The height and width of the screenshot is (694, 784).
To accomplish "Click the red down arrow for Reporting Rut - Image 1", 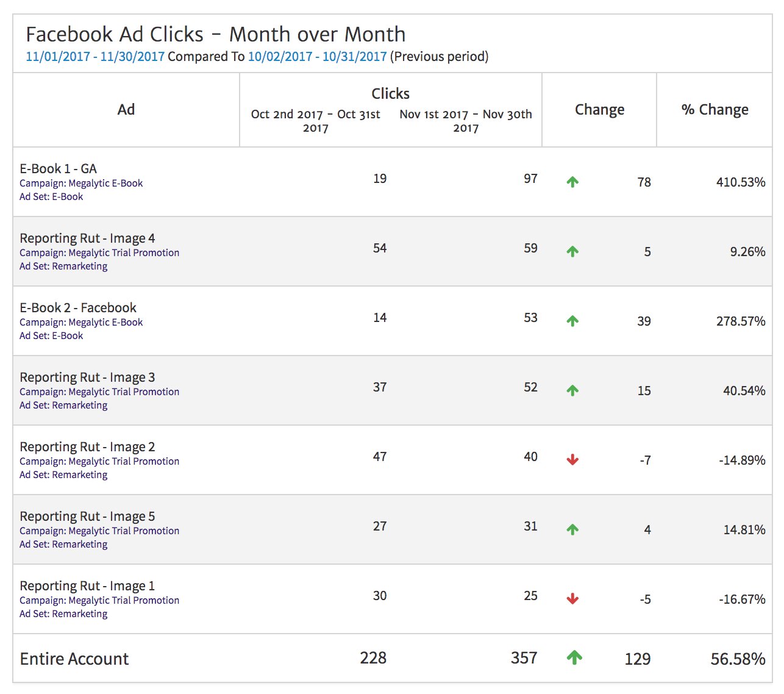I will [x=572, y=599].
